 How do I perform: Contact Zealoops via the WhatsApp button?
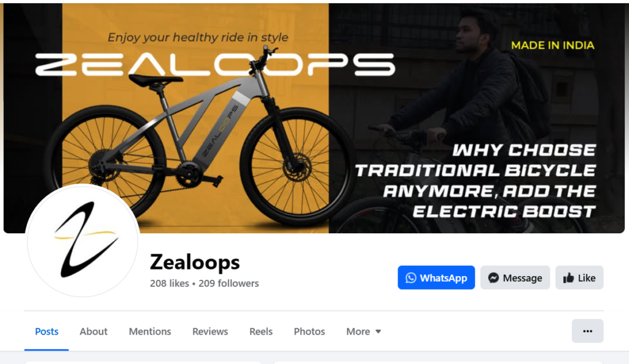437,277
